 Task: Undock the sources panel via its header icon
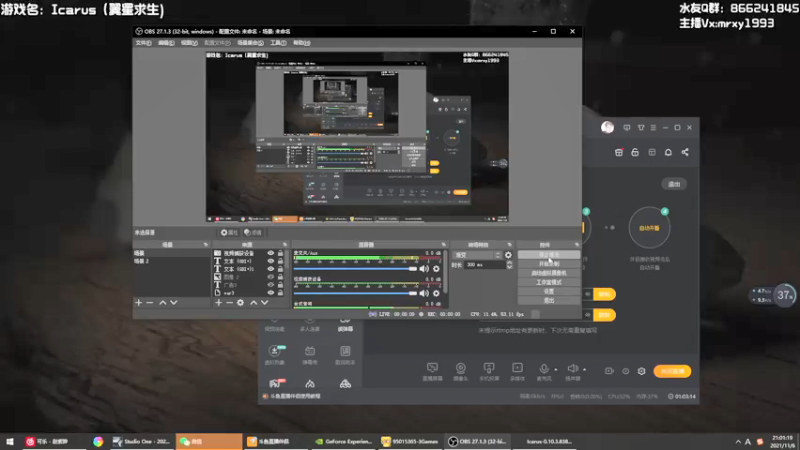285,245
